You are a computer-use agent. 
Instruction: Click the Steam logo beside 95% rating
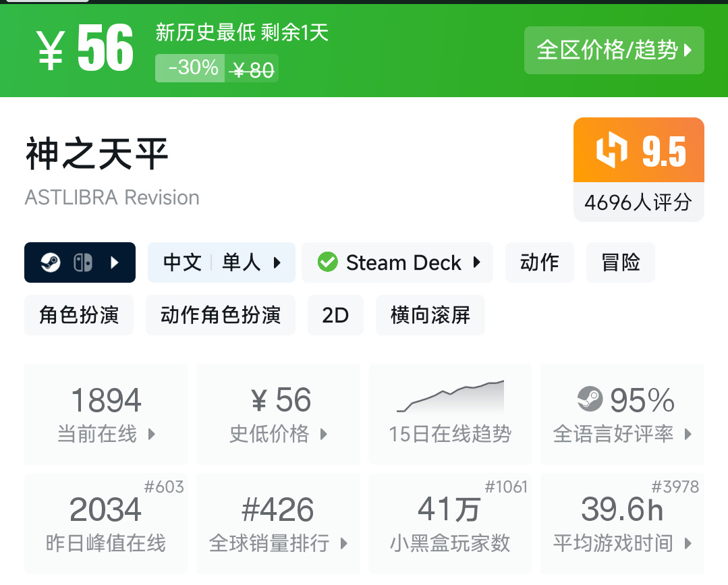[590, 399]
